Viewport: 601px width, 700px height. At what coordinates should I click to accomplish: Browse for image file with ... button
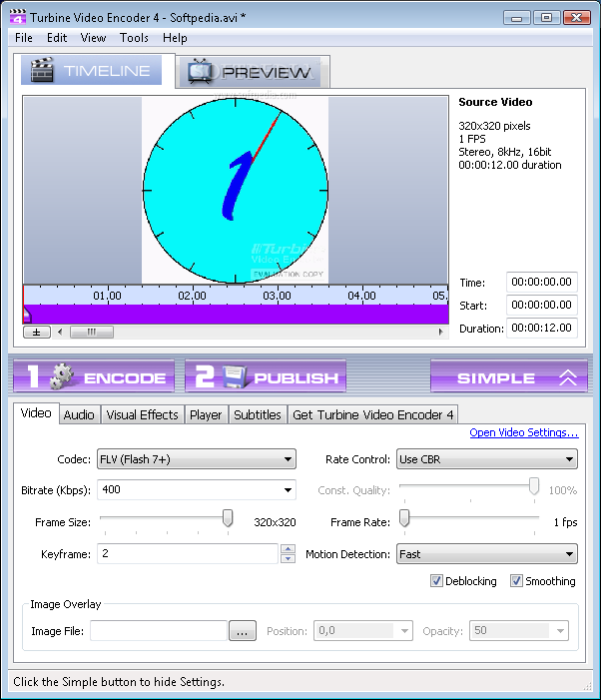243,631
